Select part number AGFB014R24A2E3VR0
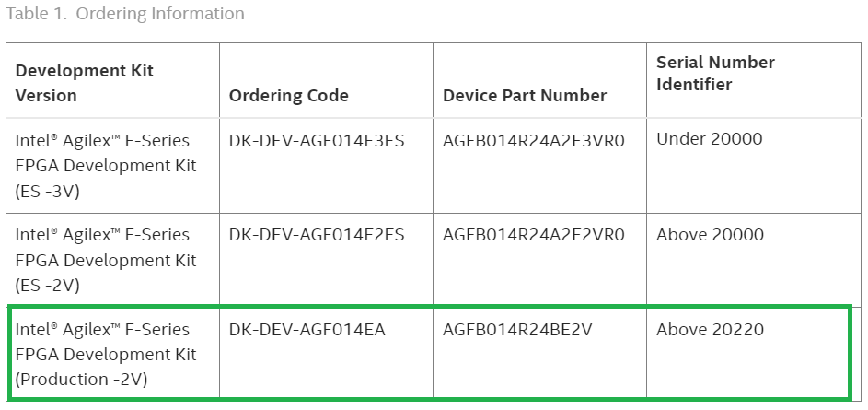The width and height of the screenshot is (868, 410). (534, 141)
